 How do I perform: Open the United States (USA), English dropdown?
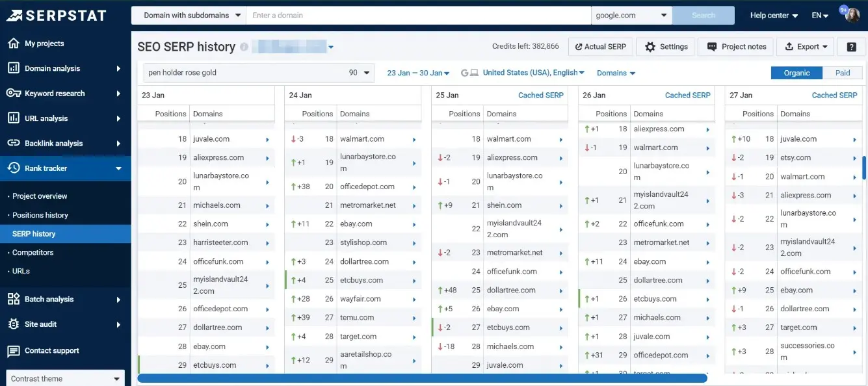click(534, 73)
